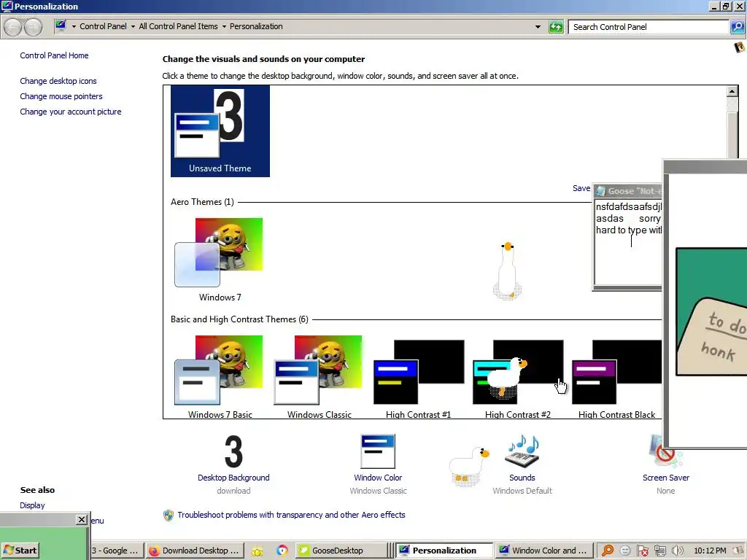Select the Windows 7 Aero theme

tap(220, 260)
